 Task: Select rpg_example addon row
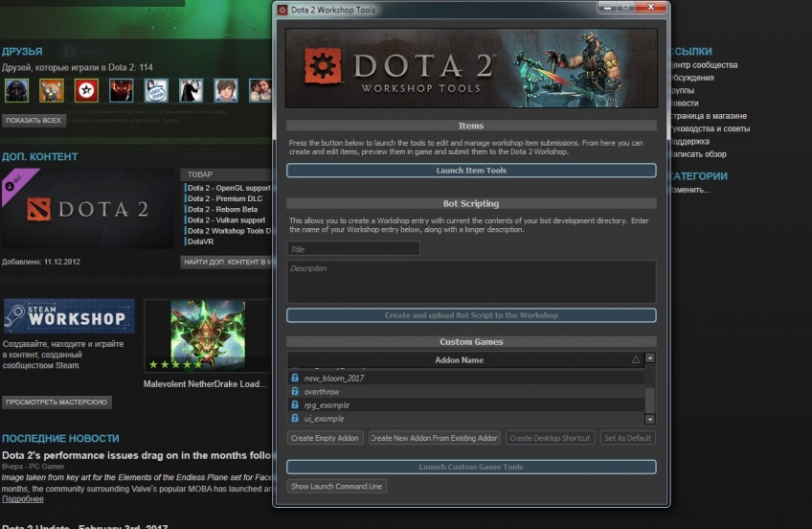point(466,405)
